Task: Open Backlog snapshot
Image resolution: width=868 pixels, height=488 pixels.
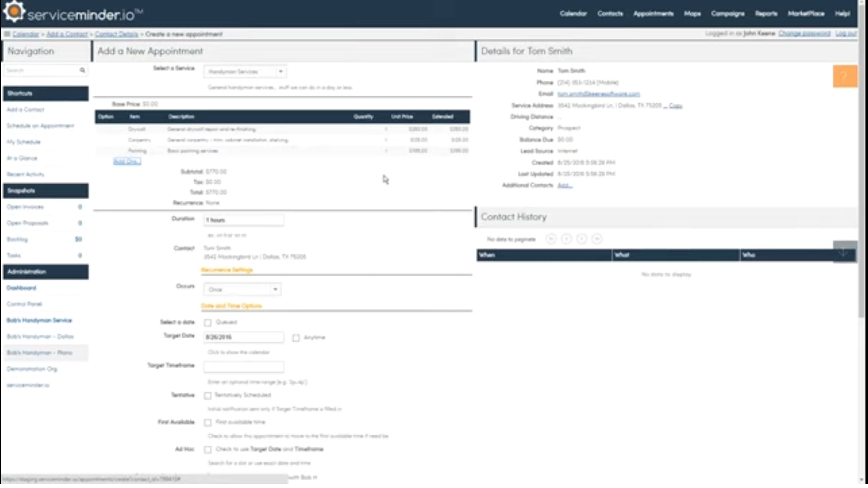Action: (x=17, y=239)
